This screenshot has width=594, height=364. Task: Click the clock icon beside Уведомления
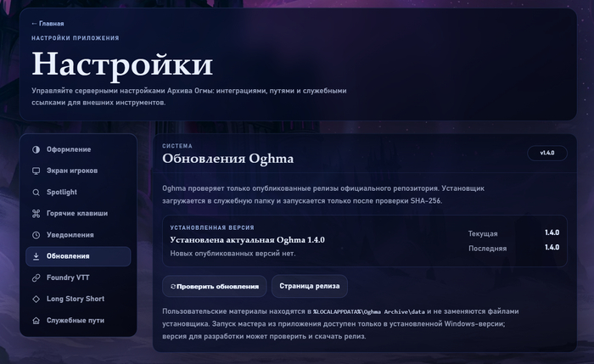(36, 235)
